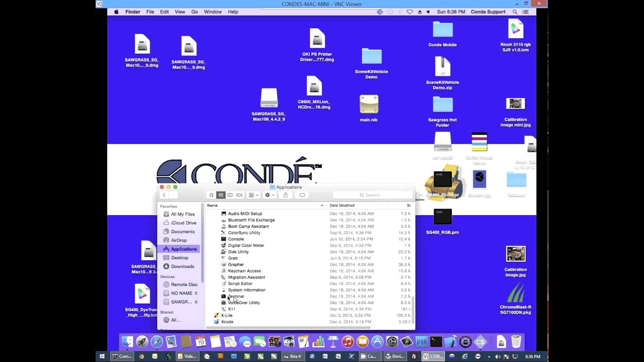
Task: Open iBooks icon in the Dock
Action: click(362, 342)
